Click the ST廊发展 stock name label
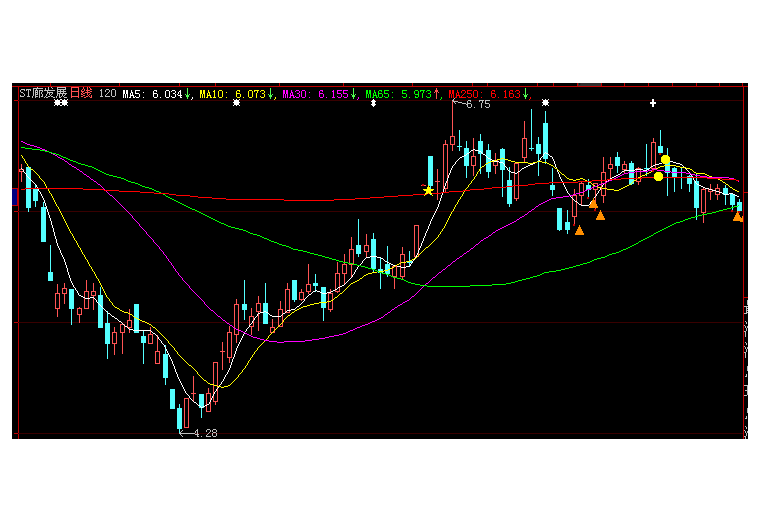This screenshot has width=760, height=522. point(43,93)
